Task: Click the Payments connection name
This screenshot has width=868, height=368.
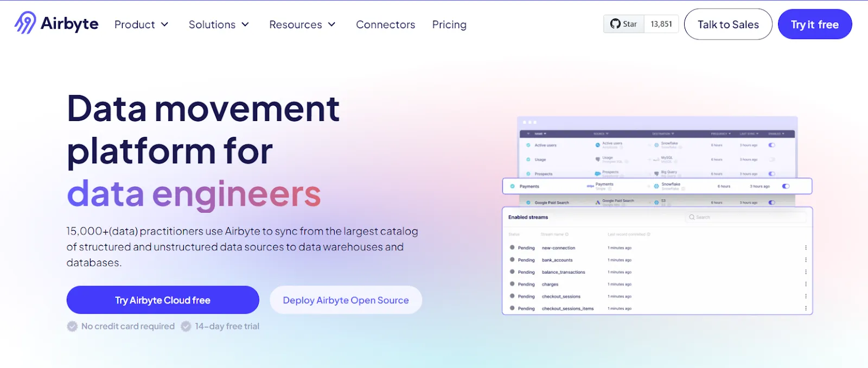Action: [x=529, y=186]
